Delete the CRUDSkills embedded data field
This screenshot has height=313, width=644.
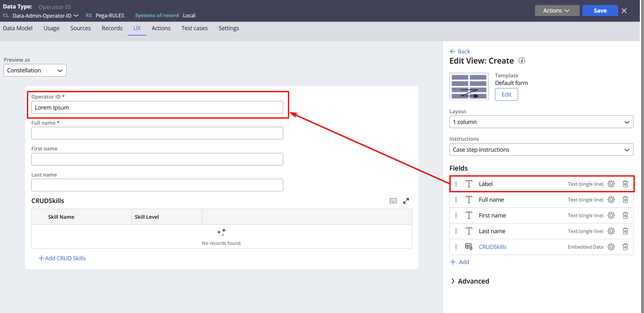[x=625, y=247]
